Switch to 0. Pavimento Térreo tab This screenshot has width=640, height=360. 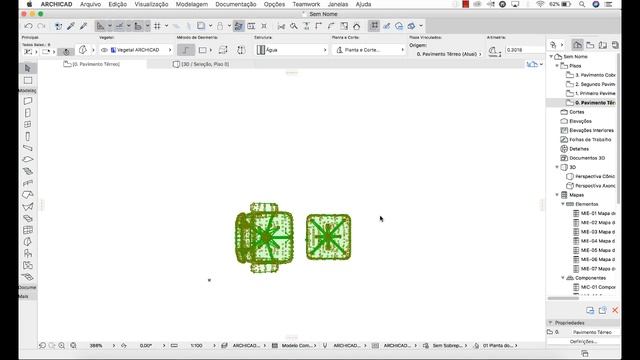coord(92,64)
